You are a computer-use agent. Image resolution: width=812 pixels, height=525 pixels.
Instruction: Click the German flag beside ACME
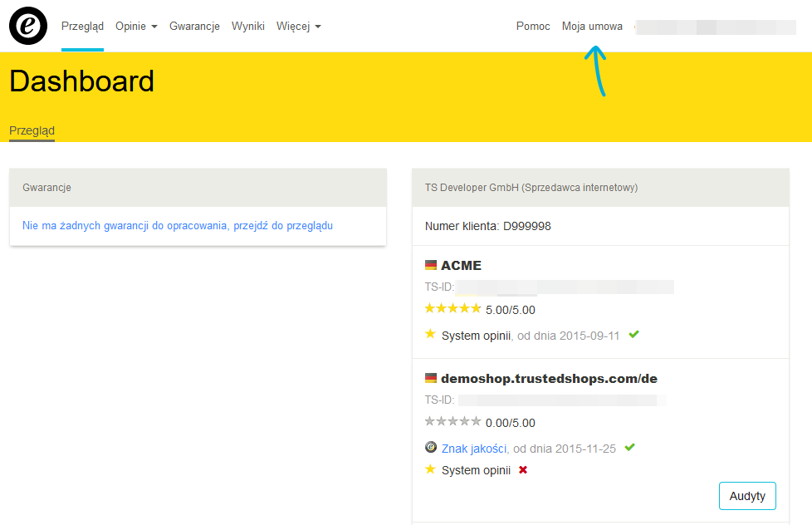coord(430,265)
